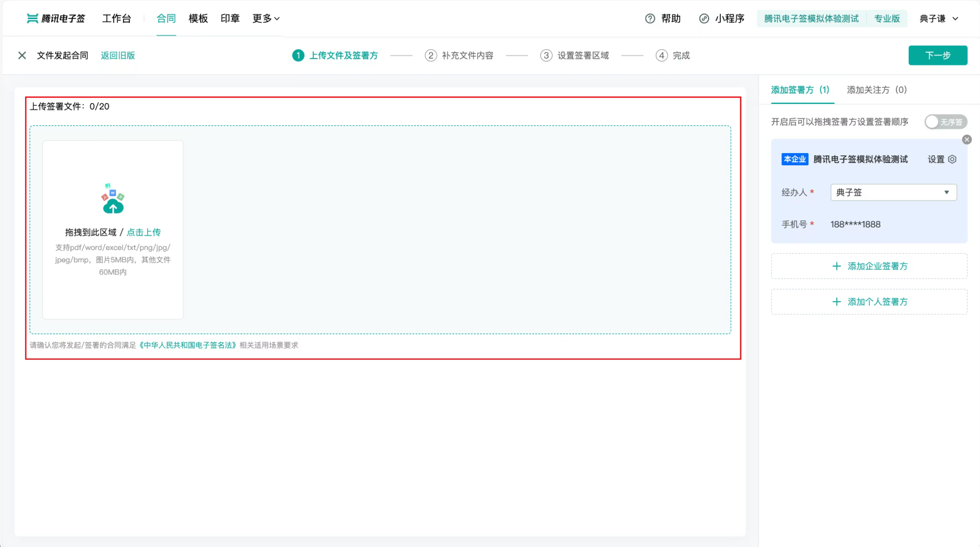Remove signer card with x icon
The image size is (980, 547).
pyautogui.click(x=967, y=140)
